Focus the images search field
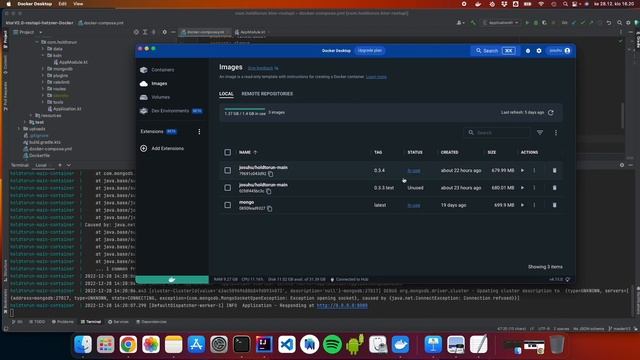 [x=497, y=133]
